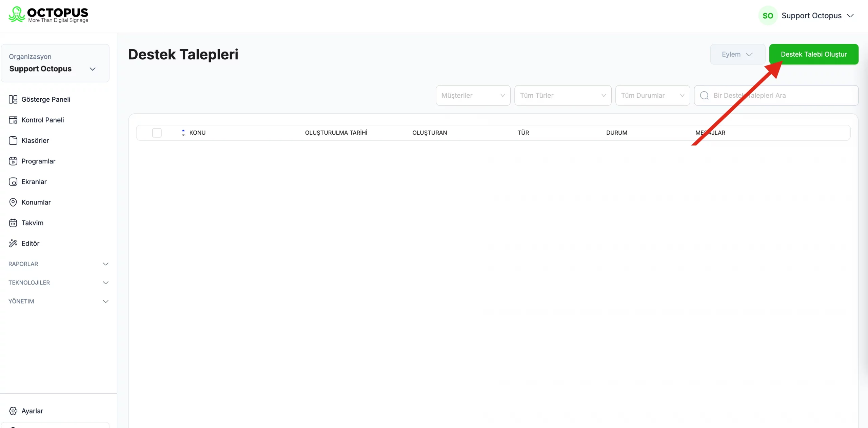Screen dimensions: 868x428
Task: Click the OLUŞTURAN column header
Action: [430, 133]
